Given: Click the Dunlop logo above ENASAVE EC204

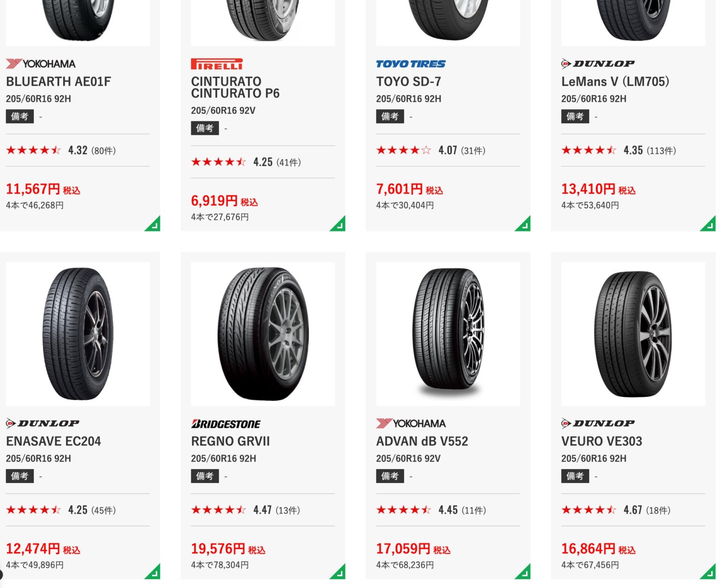Looking at the screenshot, I should pyautogui.click(x=43, y=424).
